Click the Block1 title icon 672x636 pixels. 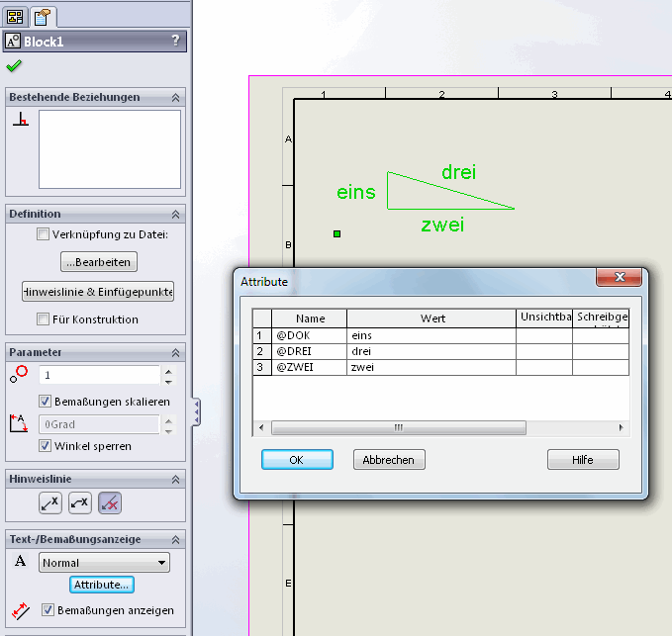pos(13,42)
